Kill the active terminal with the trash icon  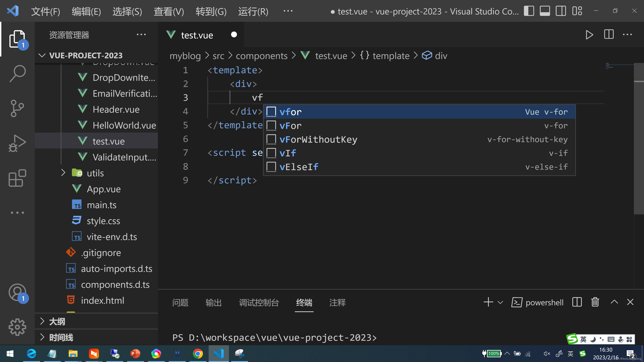point(595,302)
